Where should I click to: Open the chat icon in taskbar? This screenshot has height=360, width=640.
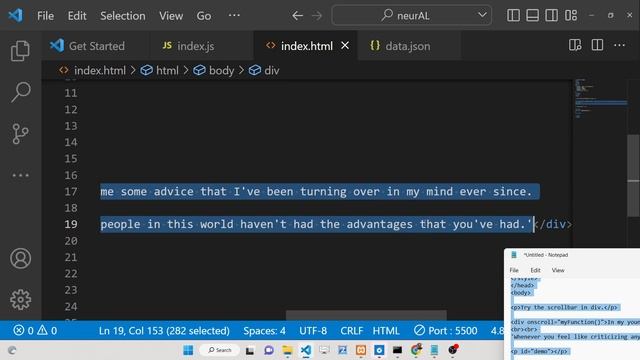[269, 350]
